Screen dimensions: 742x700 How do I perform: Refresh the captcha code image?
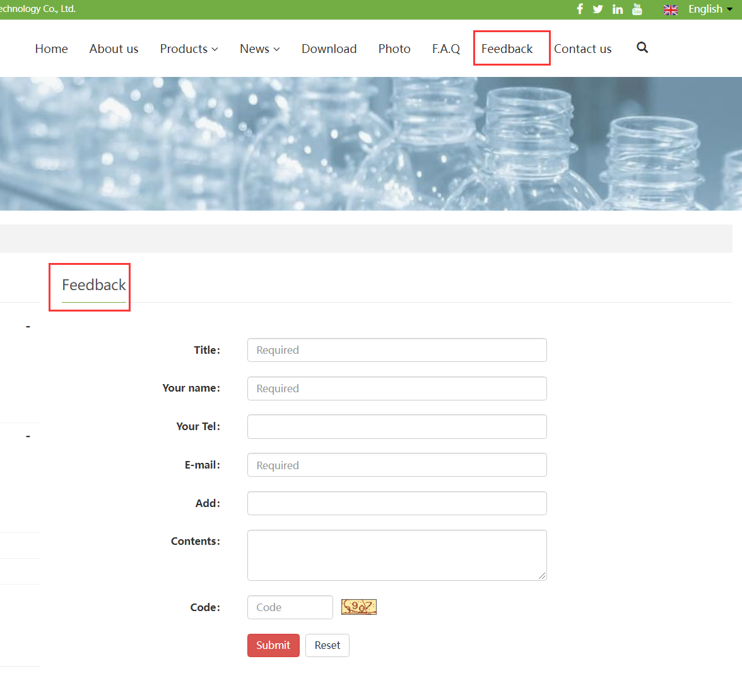tap(358, 607)
